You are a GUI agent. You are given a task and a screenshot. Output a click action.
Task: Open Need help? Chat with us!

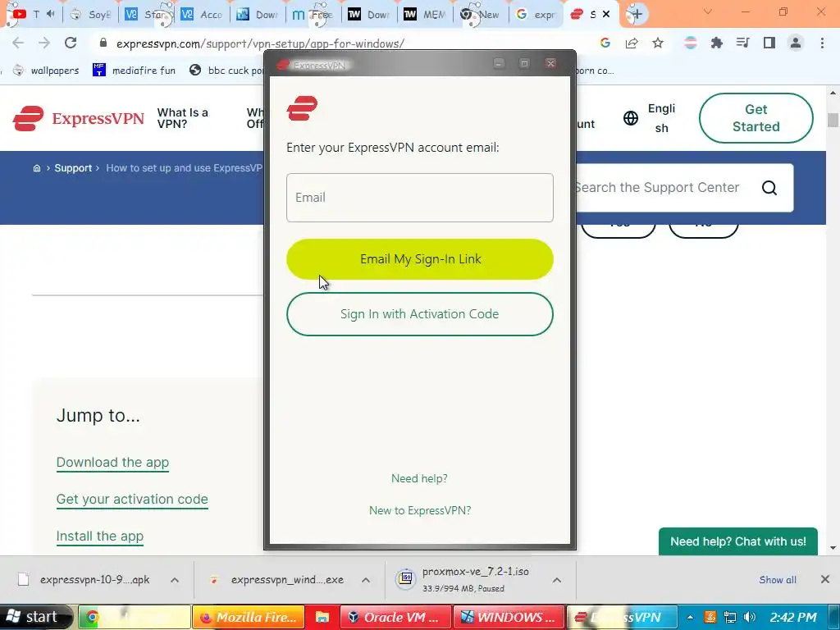[x=738, y=541]
